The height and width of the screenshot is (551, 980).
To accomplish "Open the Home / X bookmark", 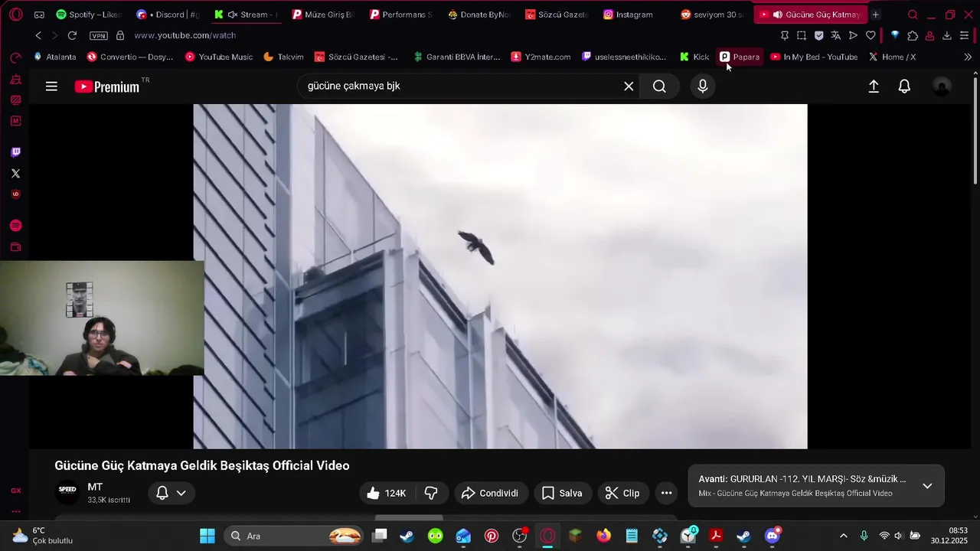I will coord(892,57).
